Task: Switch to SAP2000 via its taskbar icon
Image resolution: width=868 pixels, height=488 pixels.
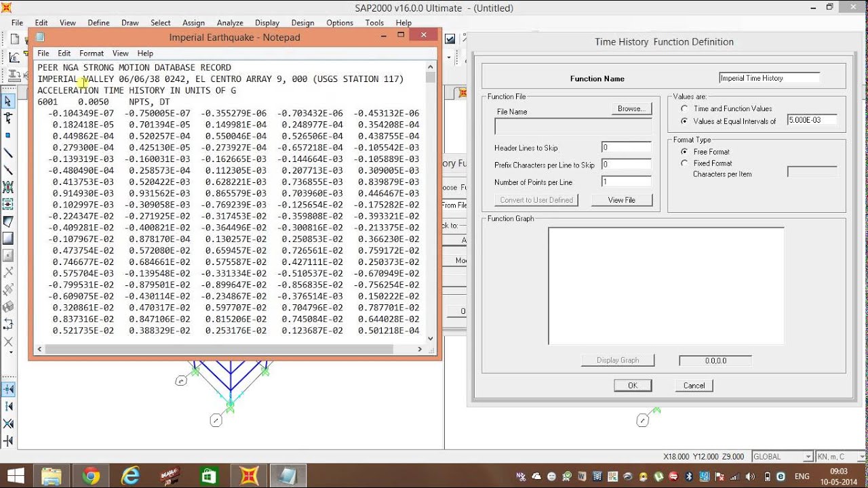Action: tap(249, 476)
